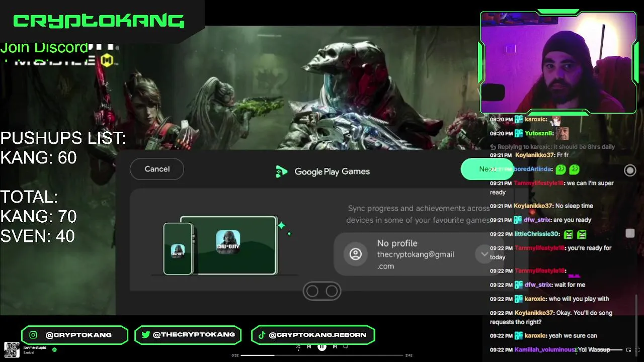Viewport: 644px width, 362px height.
Task: Click username Koylanikko37 on the Fr fr message
Action: (534, 155)
